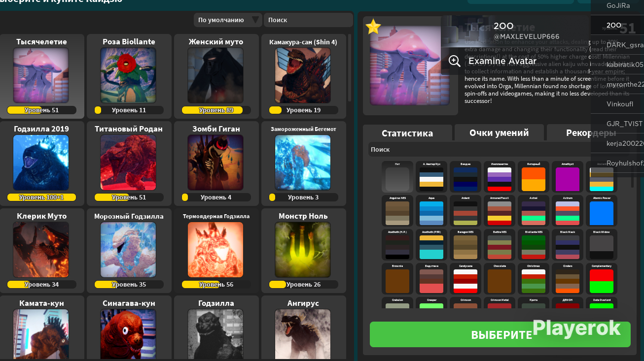Apply the Cinders skin palette
This screenshot has height=361, width=644.
(568, 279)
